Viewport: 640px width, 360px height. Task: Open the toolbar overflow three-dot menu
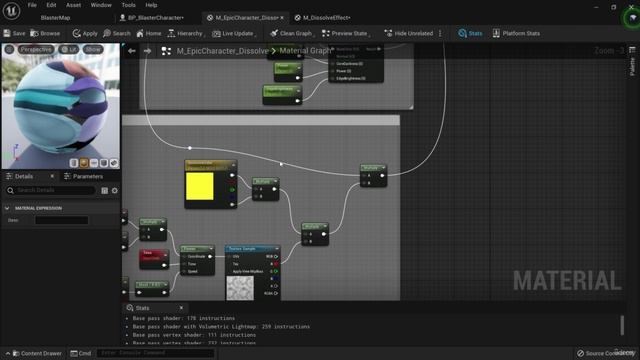point(440,33)
